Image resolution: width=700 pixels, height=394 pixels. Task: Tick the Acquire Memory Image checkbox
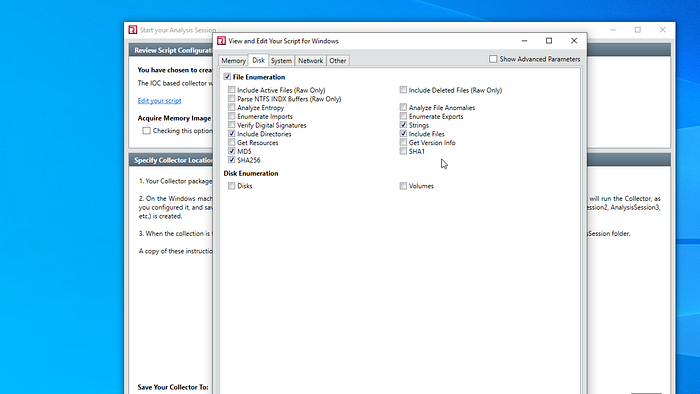pos(146,131)
